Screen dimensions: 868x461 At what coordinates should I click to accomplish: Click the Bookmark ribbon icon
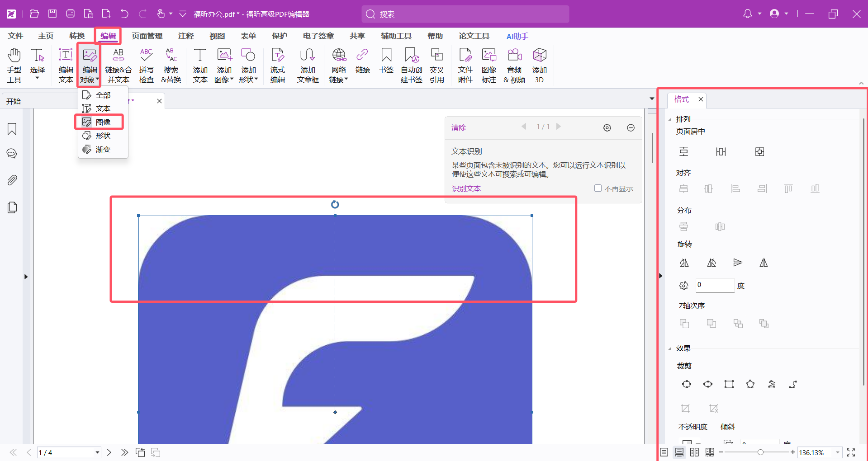click(x=386, y=61)
